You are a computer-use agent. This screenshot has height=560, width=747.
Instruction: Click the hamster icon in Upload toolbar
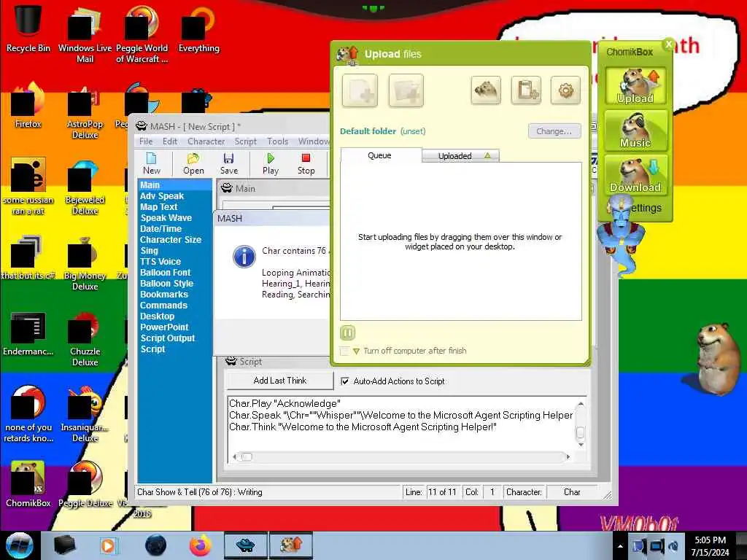tap(485, 90)
